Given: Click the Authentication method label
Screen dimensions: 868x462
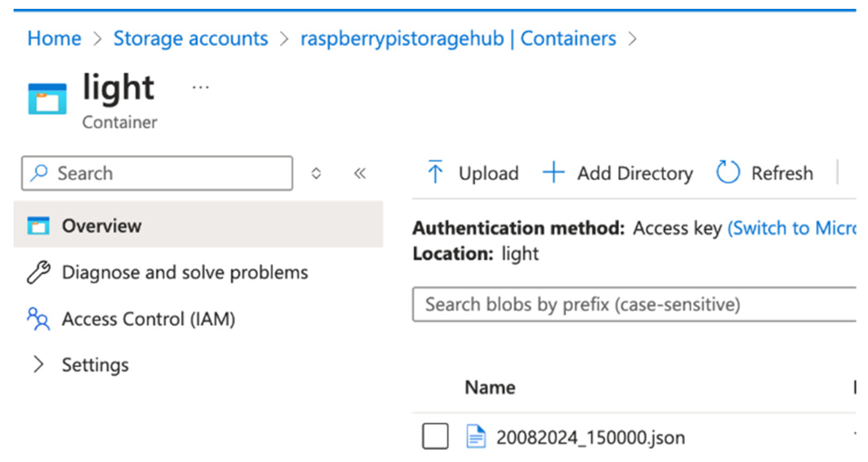Looking at the screenshot, I should point(519,228).
